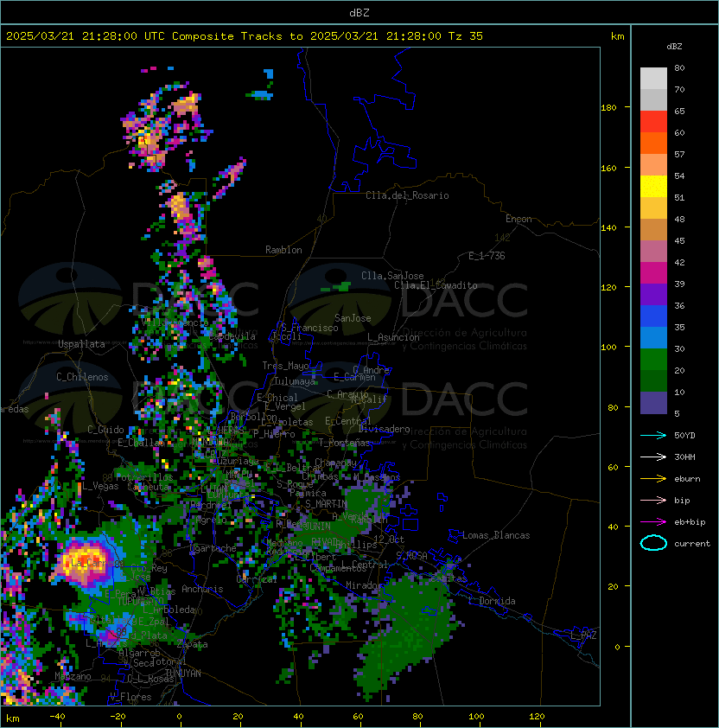Screen dimensions: 719x728
Task: Click the eb+bip legend label
Action: [x=690, y=522]
